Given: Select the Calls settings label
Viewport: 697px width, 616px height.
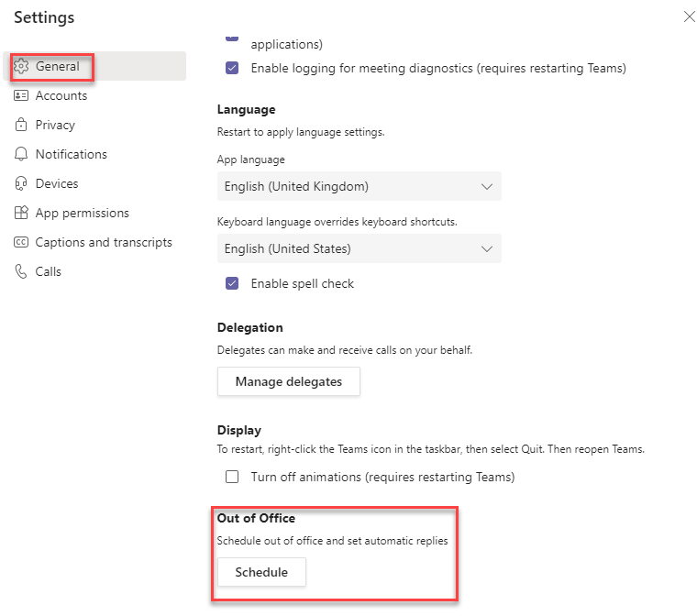Looking at the screenshot, I should [49, 271].
